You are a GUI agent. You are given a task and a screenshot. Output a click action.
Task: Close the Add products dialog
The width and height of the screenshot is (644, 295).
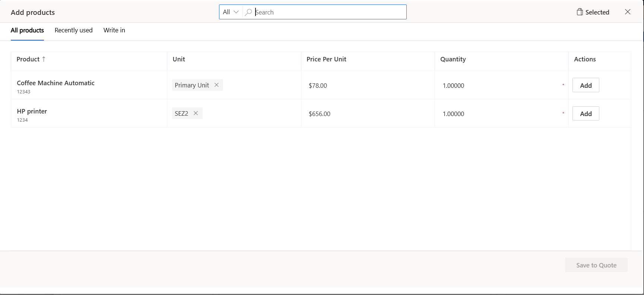[628, 12]
